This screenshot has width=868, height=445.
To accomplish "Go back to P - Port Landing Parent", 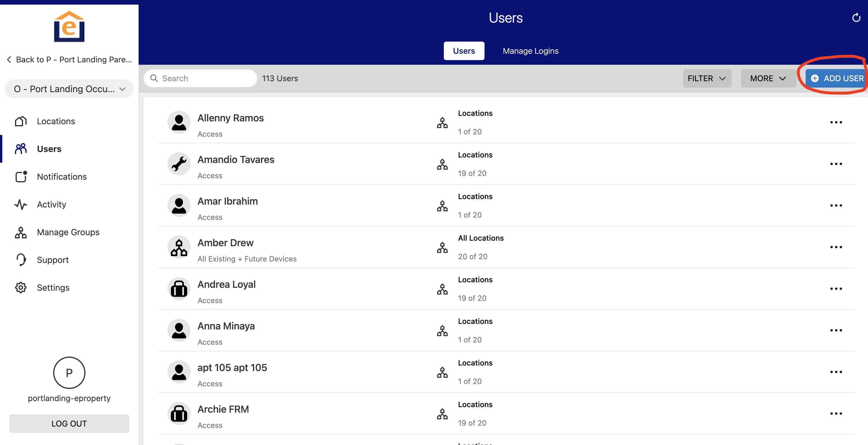I will 69,60.
